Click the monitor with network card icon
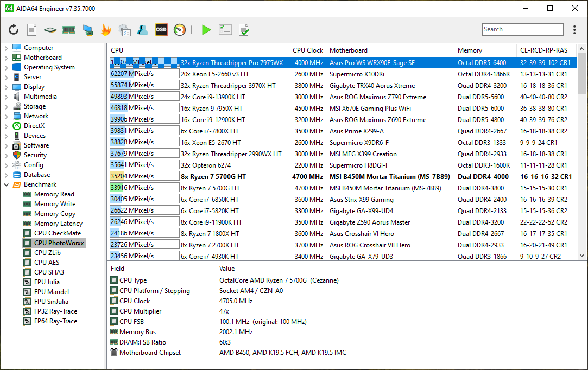The image size is (588, 370). pyautogui.click(x=88, y=30)
